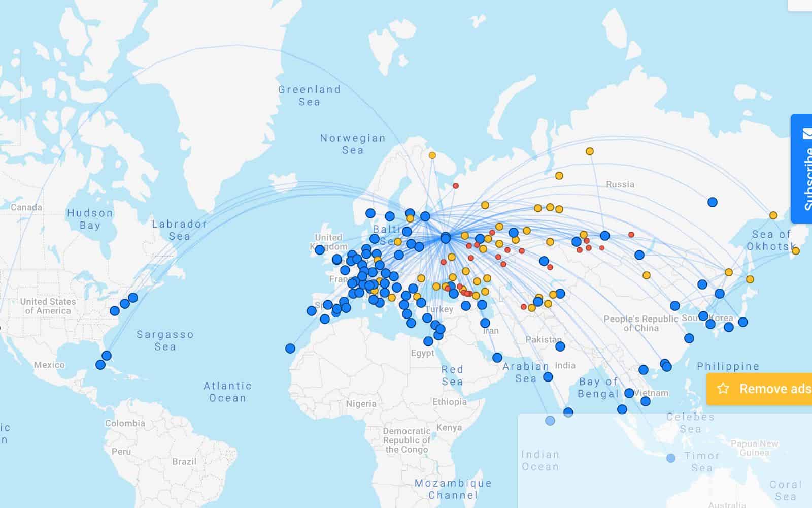Select the yellow marker on Sakhalin island
Image resolution: width=812 pixels, height=508 pixels.
click(x=750, y=279)
